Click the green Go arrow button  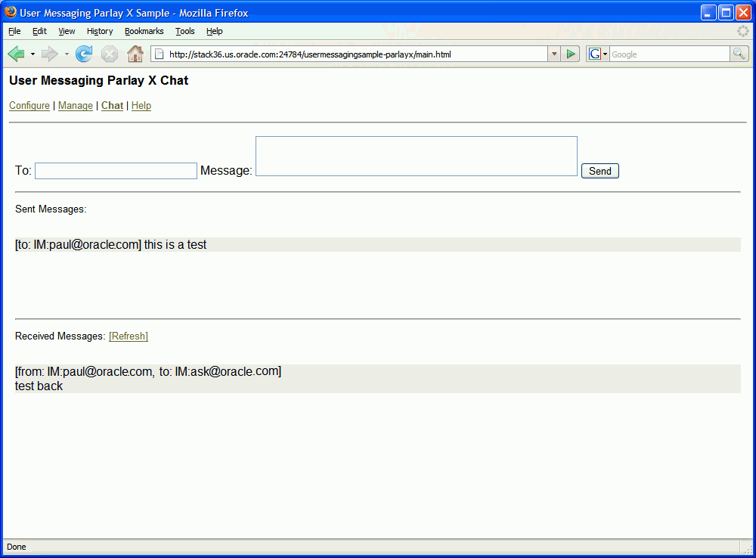570,54
